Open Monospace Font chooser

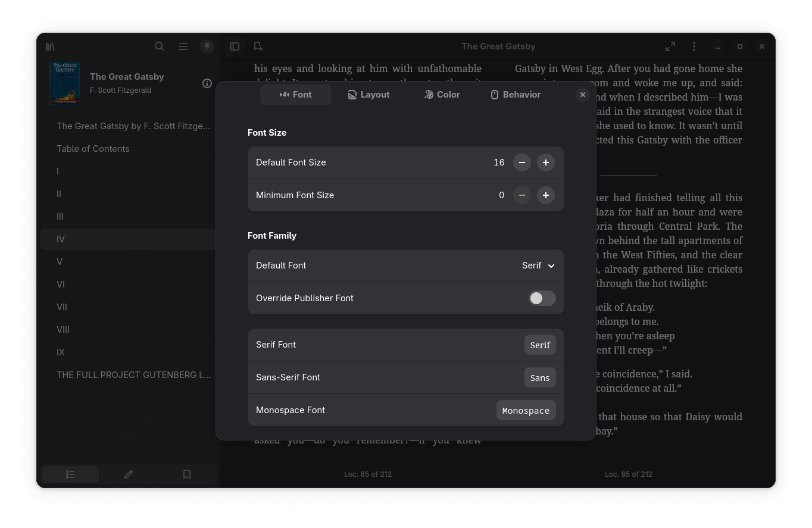(x=526, y=411)
